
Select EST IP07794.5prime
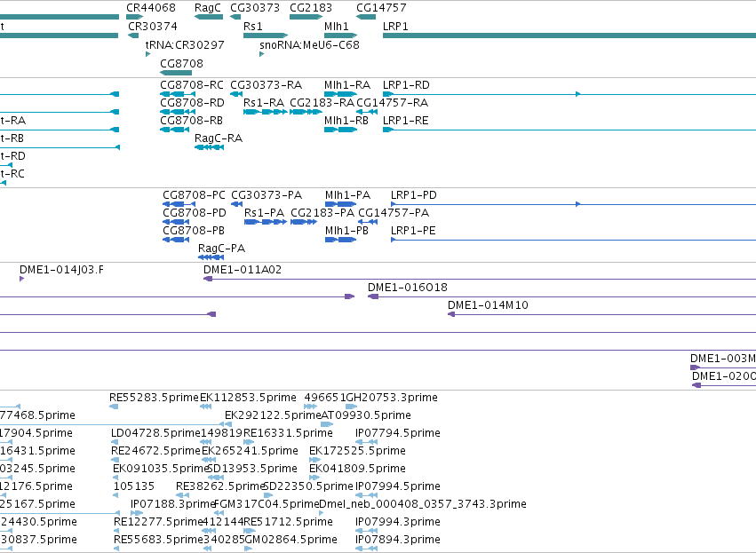[x=398, y=433]
